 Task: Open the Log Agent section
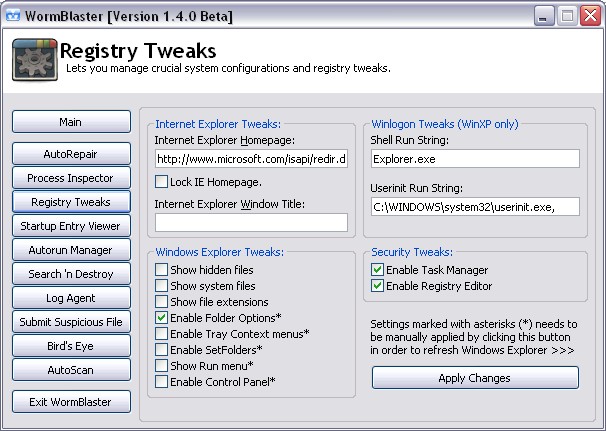[x=71, y=298]
